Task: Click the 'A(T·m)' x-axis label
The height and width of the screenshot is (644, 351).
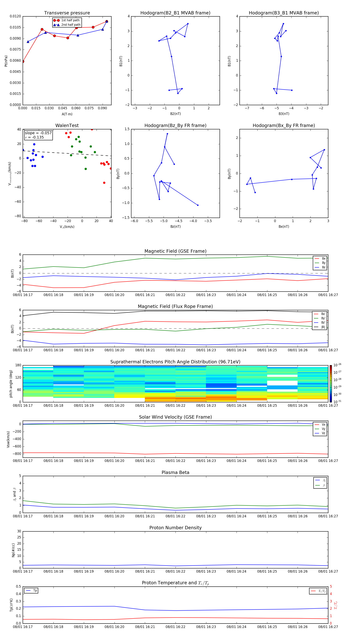Action: (x=67, y=114)
